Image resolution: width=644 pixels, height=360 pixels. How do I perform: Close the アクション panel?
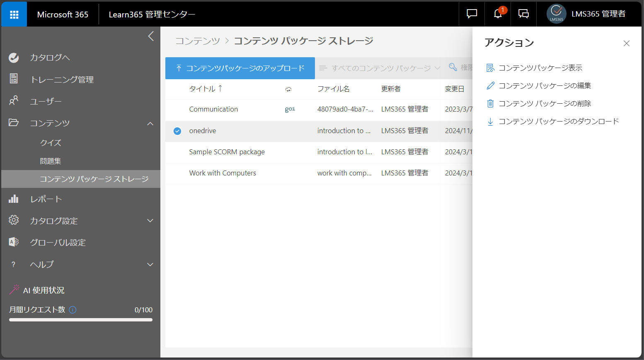pyautogui.click(x=627, y=44)
